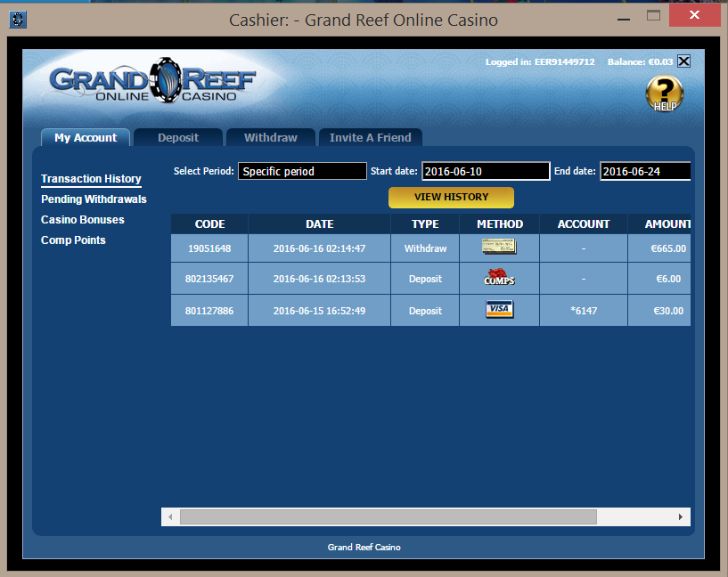Screen dimensions: 728x577
Task: Click the ACCOUNT column header
Action: [584, 224]
